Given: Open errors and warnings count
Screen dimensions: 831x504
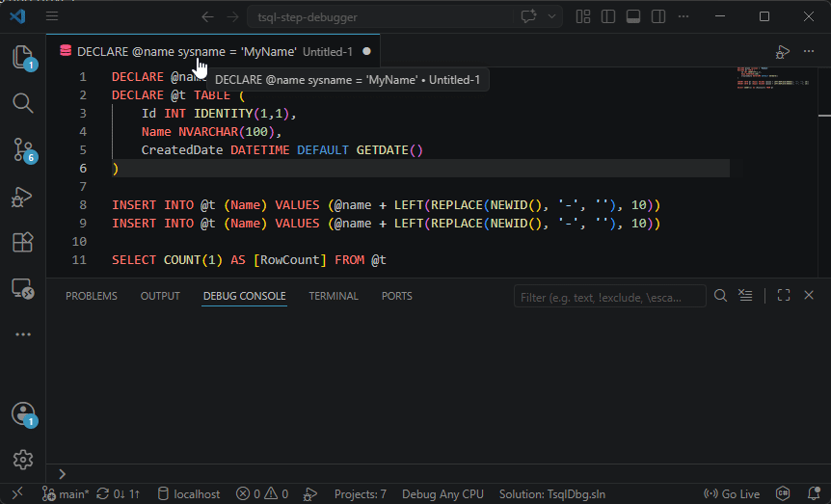Looking at the screenshot, I should [x=262, y=494].
